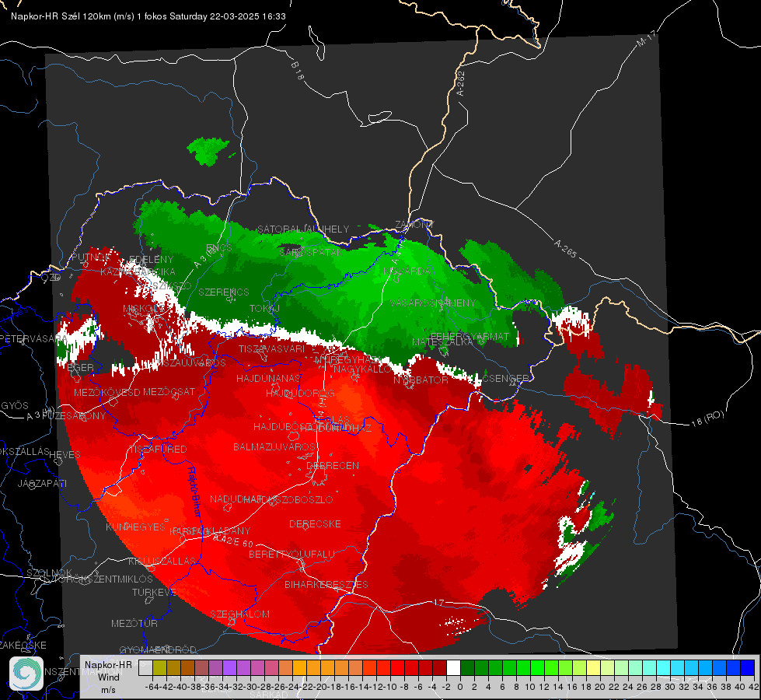761x700 pixels.
Task: Choose the cyan legend swatch between 28 and 30
Action: pos(663,667)
